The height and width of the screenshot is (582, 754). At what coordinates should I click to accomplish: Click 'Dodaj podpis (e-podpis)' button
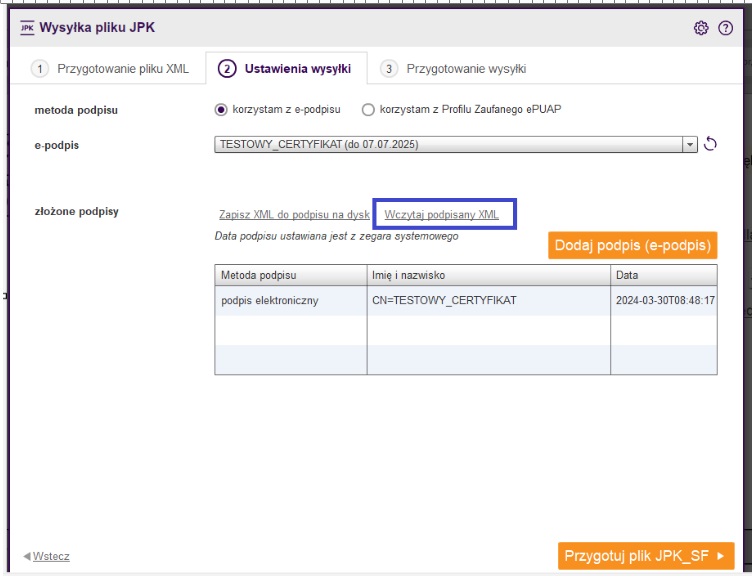[632, 245]
